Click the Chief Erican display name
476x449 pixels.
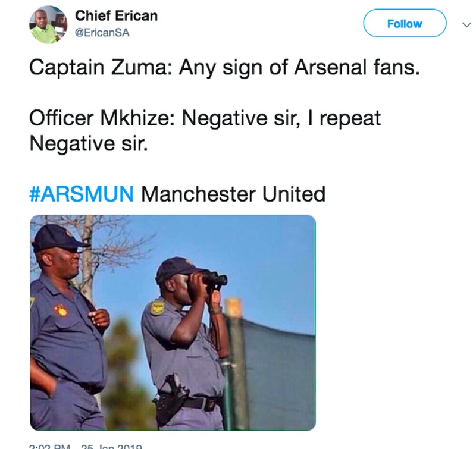coord(117,15)
